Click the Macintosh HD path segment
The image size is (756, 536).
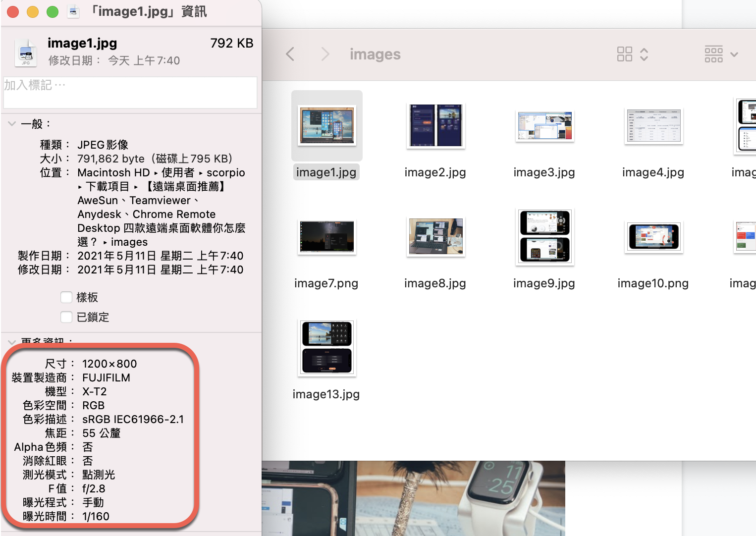113,172
